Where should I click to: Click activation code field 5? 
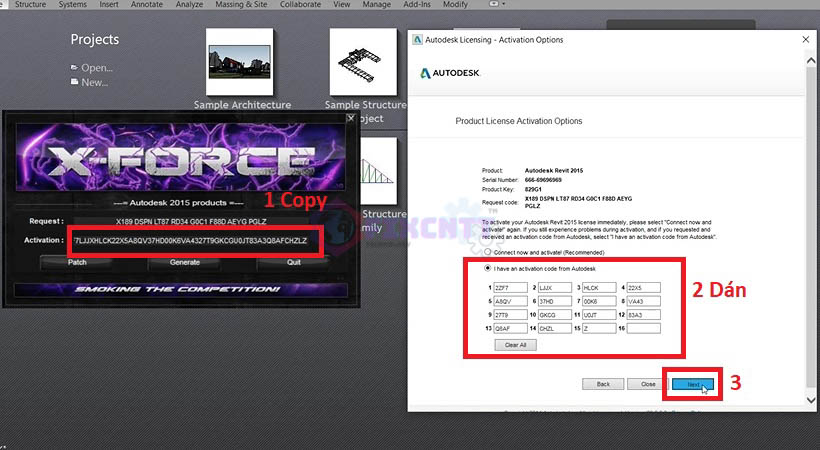tap(510, 301)
